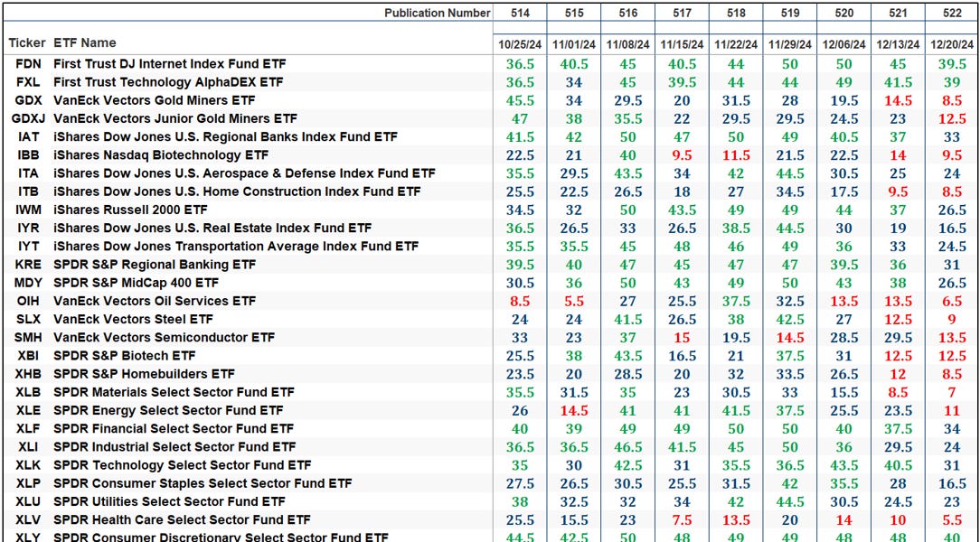Select the IYT ticker cell
This screenshot has height=542, width=980.
[x=29, y=246]
